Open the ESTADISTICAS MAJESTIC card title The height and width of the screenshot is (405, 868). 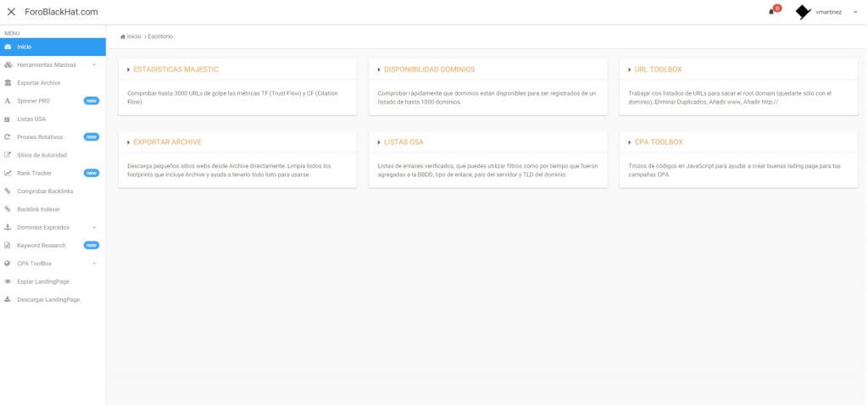pos(176,69)
